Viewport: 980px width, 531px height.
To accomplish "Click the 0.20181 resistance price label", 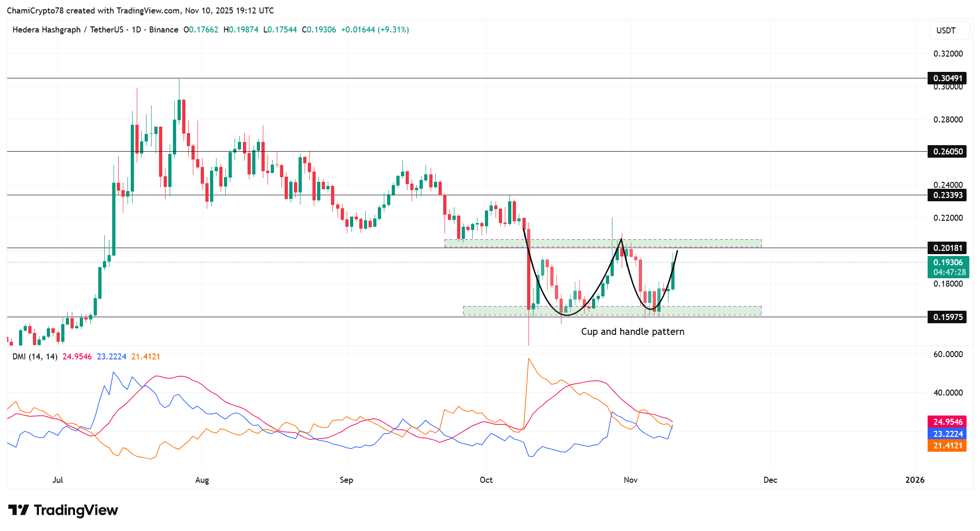I will click(947, 248).
